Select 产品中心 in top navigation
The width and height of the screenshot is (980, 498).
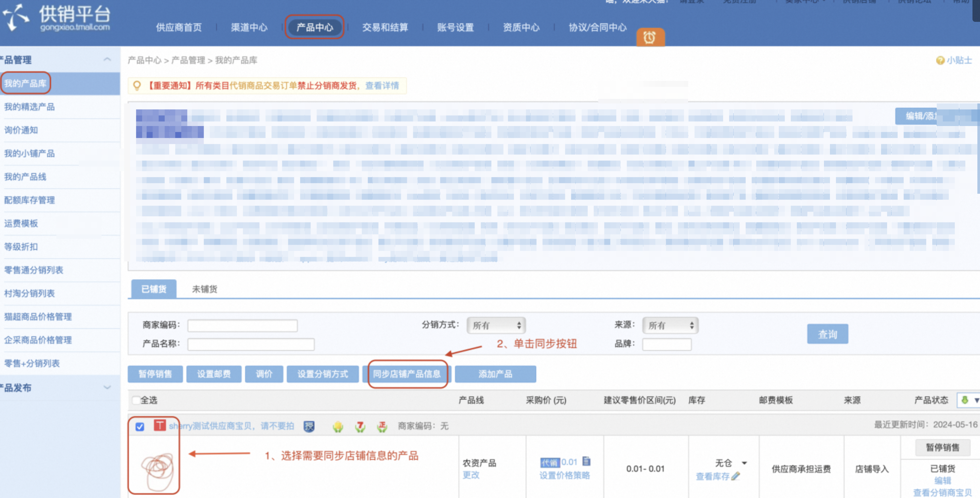click(315, 27)
